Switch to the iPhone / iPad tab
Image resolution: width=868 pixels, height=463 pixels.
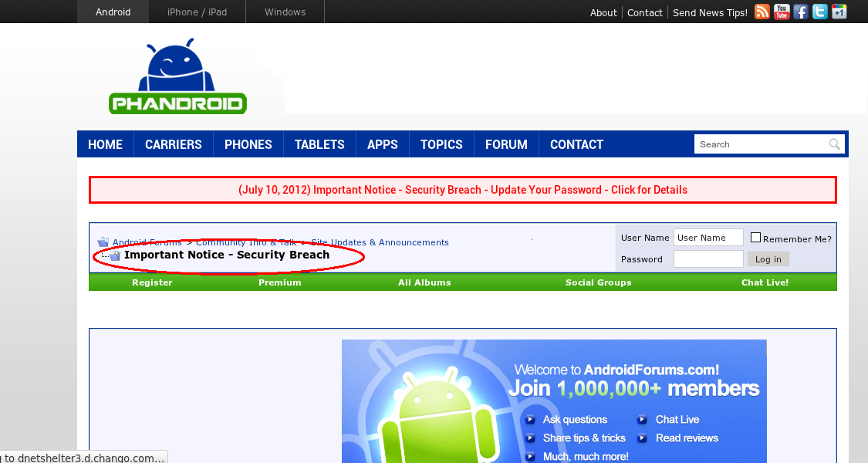coord(197,12)
